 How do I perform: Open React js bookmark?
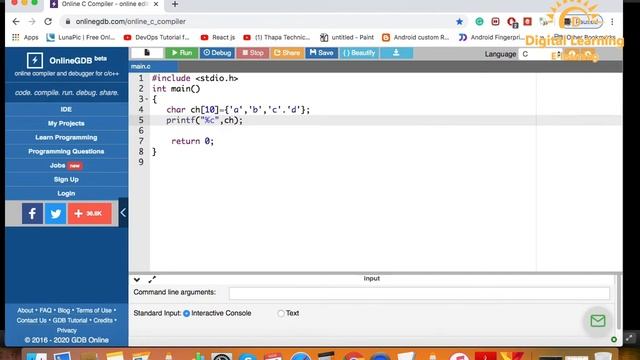[x=218, y=37]
